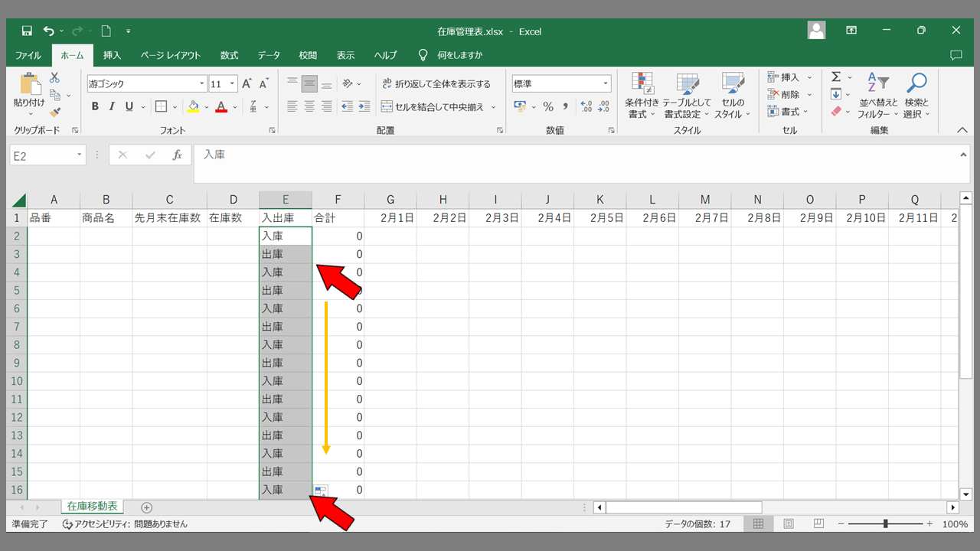Choose fill color yellow bucket
Image resolution: width=980 pixels, height=551 pixels.
tap(193, 106)
